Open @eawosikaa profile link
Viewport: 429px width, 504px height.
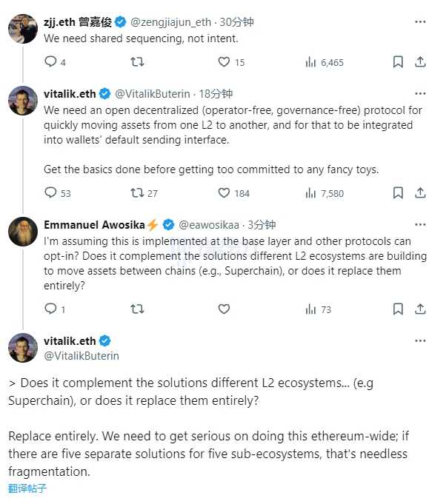(209, 225)
